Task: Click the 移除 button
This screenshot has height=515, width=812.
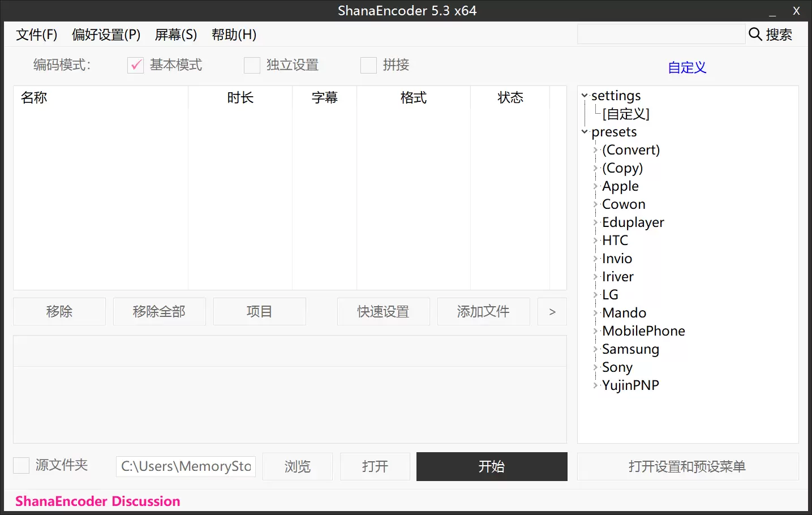Action: tap(59, 311)
